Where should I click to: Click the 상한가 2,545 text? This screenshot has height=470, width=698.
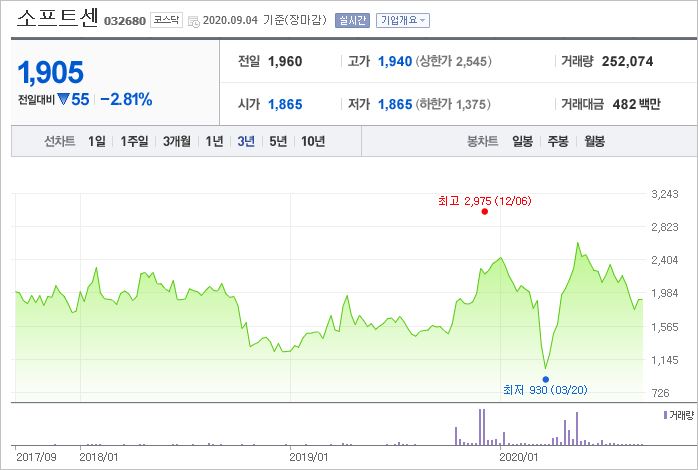454,61
